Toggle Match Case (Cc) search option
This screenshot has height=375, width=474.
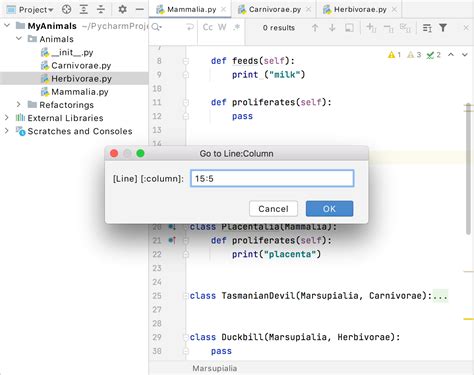point(208,27)
